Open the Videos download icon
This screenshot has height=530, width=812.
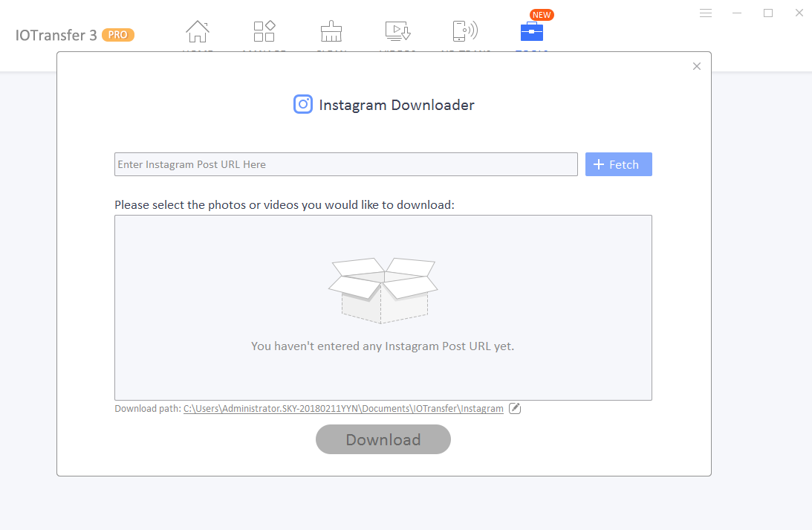point(397,32)
